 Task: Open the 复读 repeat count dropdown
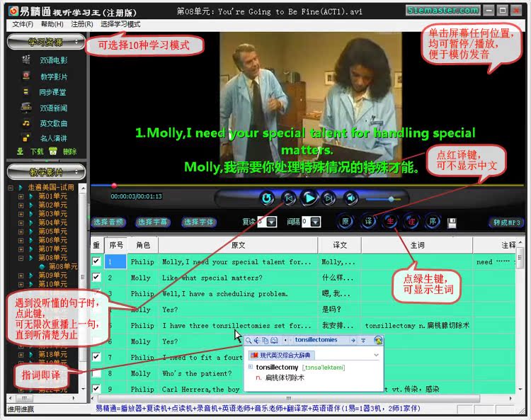272,222
